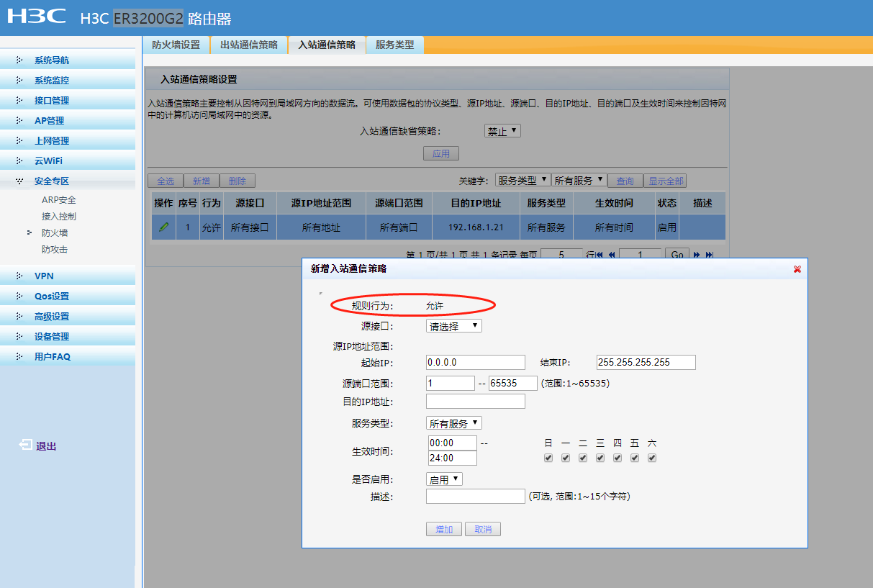Screen dimensions: 873x588
Task: Click the 取消 cancel button
Action: click(x=483, y=529)
